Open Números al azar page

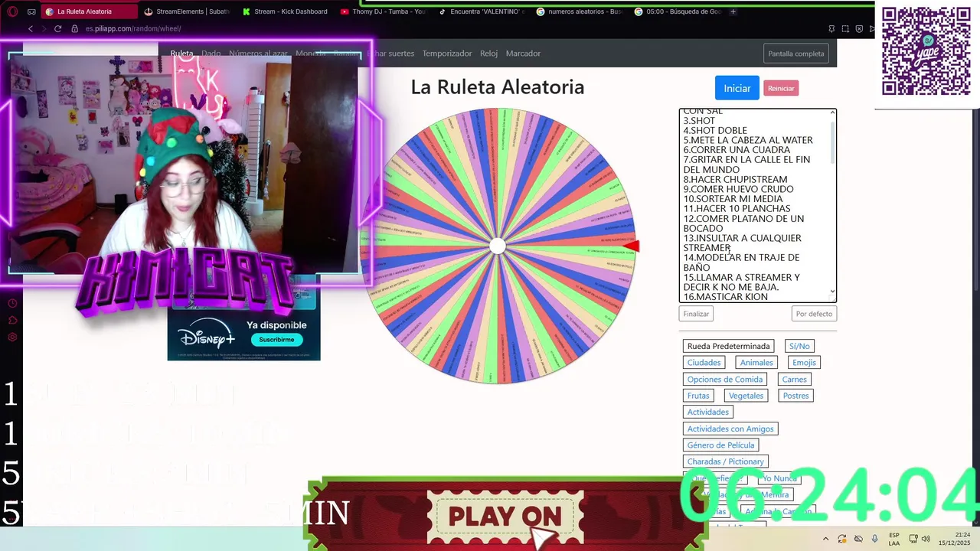tap(258, 54)
